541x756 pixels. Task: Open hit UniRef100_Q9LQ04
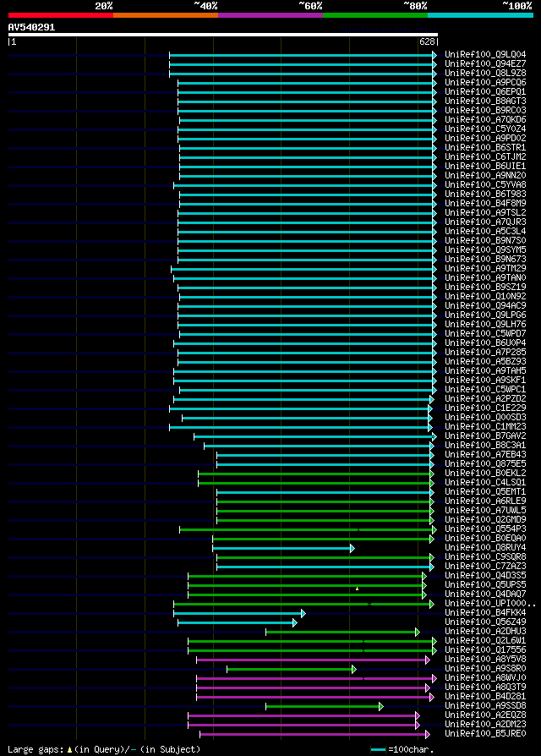tap(485, 54)
